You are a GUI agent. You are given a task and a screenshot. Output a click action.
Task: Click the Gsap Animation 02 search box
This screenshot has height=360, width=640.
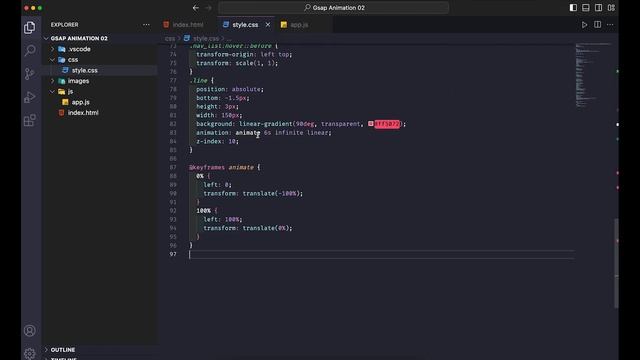coord(334,8)
